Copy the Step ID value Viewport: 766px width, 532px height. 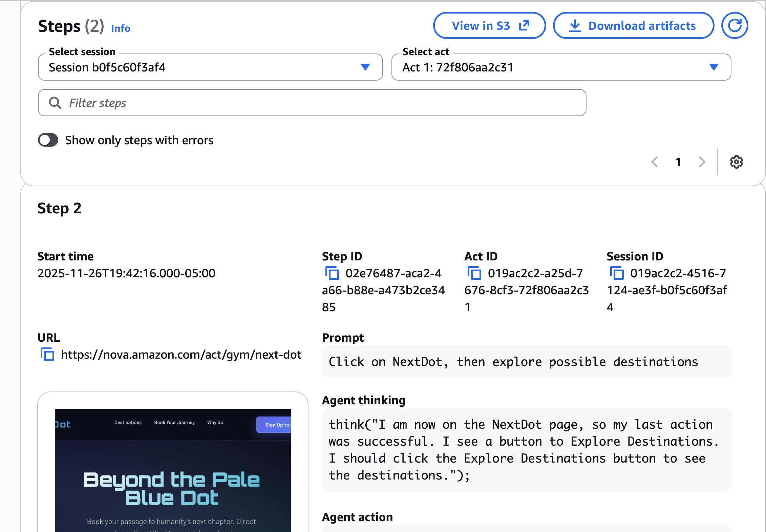coord(332,273)
